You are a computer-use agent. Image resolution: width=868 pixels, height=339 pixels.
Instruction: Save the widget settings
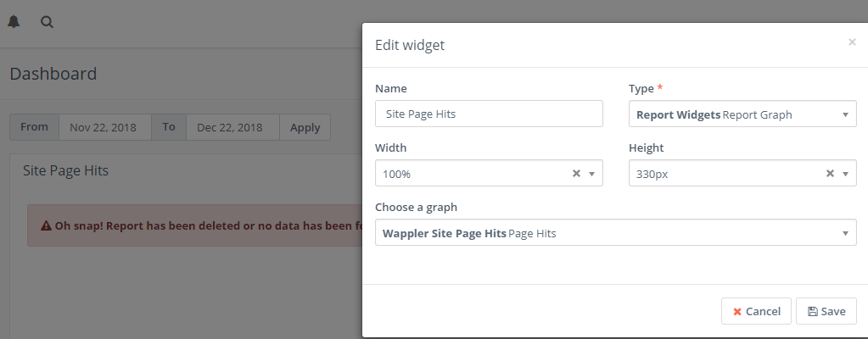tap(826, 311)
